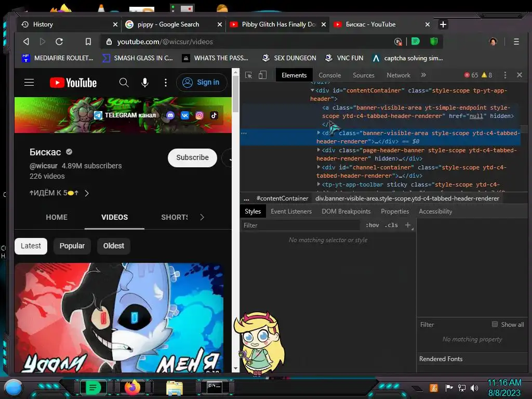Click the DevTools error count badge 65
532x399 pixels.
[471, 75]
